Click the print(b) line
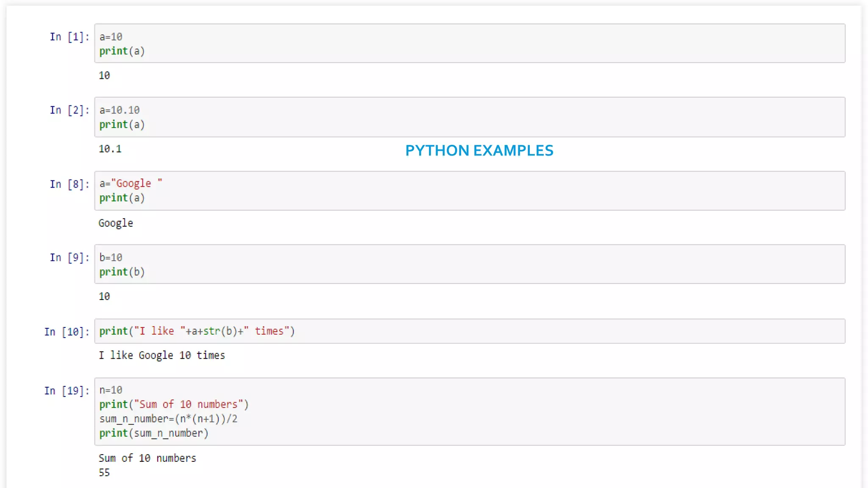Screen dimensions: 868x488 click(x=122, y=272)
